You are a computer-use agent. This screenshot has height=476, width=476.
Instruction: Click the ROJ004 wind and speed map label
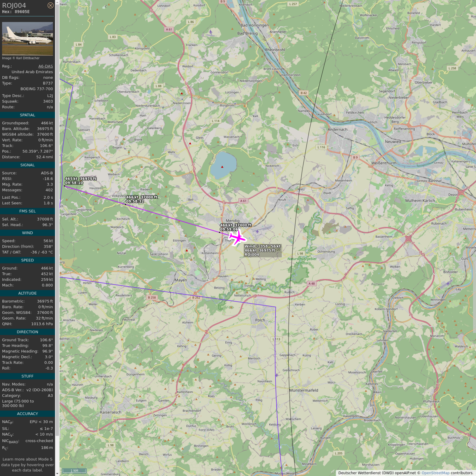(262, 250)
